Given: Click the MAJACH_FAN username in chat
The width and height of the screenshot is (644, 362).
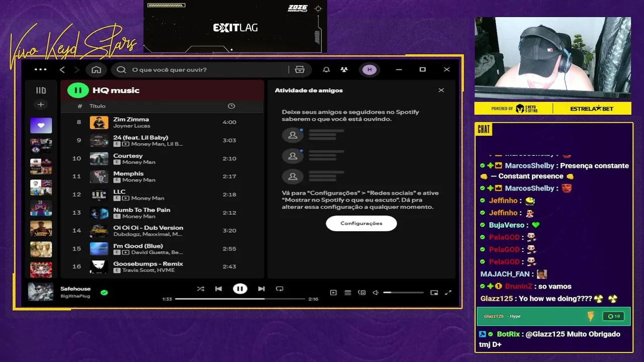Looking at the screenshot, I should pyautogui.click(x=505, y=274).
